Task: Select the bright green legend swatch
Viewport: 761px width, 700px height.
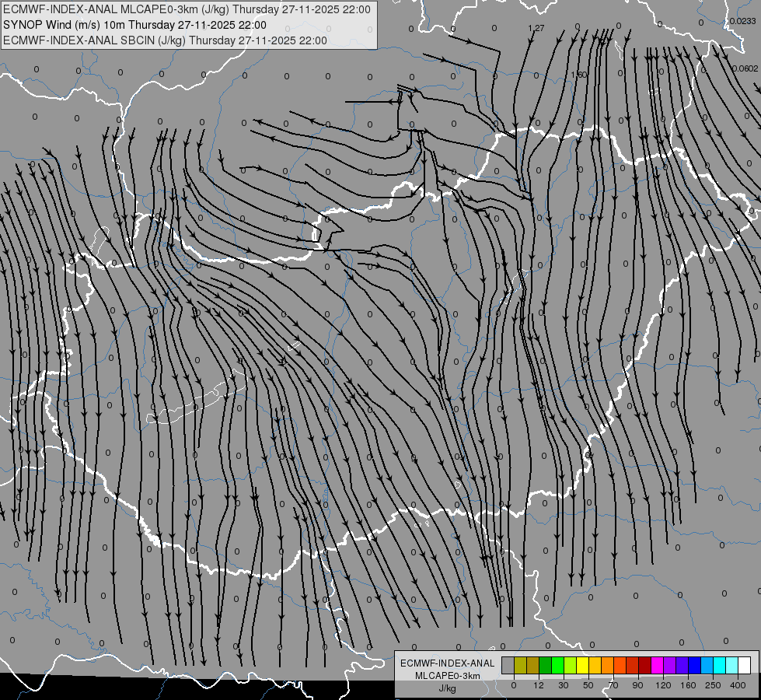Action: click(x=557, y=665)
